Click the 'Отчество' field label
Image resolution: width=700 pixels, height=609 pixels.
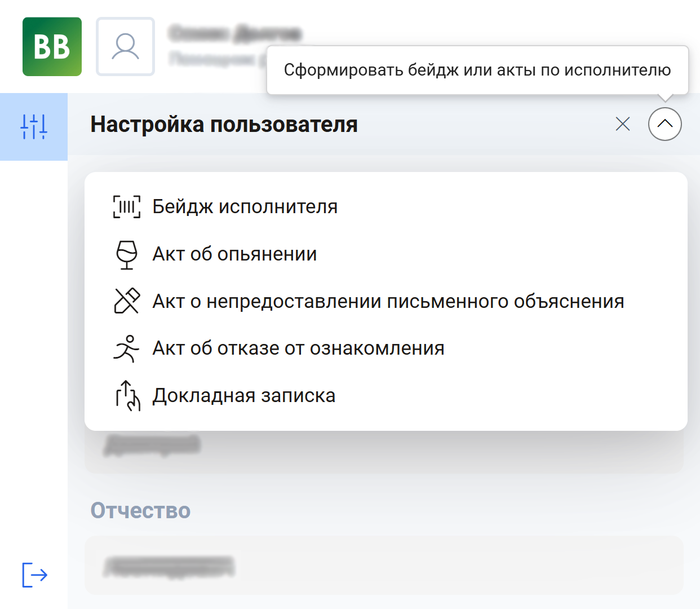point(140,510)
